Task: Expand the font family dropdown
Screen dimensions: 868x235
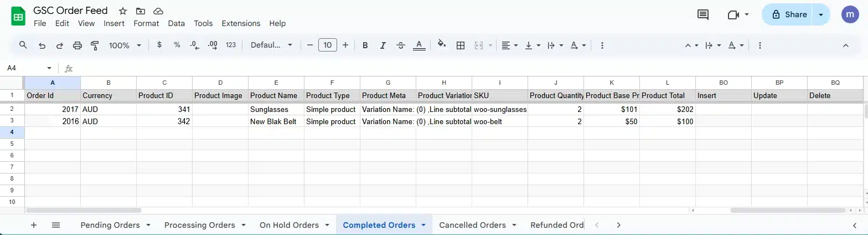Action: (271, 45)
